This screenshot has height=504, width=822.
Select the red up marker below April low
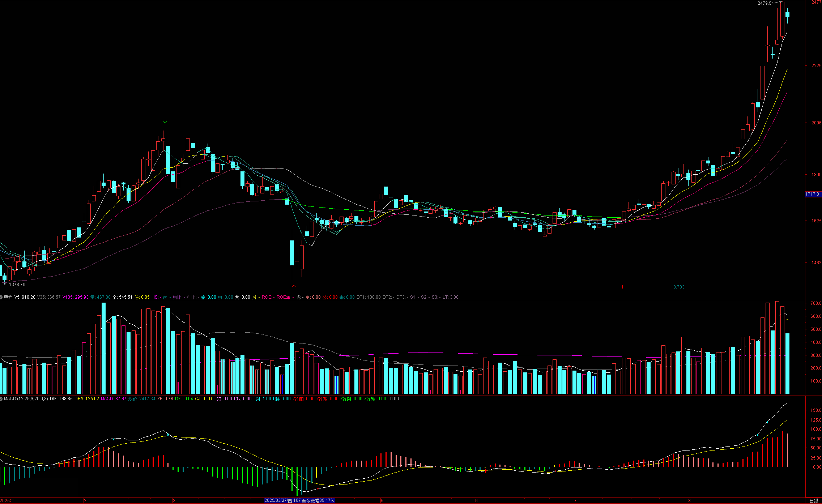coord(294,286)
